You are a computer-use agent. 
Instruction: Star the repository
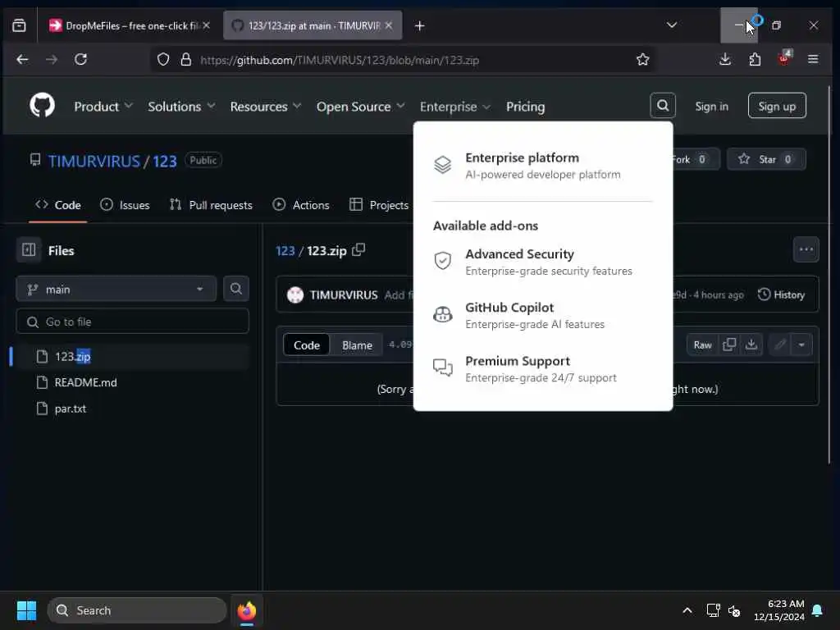pyautogui.click(x=766, y=159)
